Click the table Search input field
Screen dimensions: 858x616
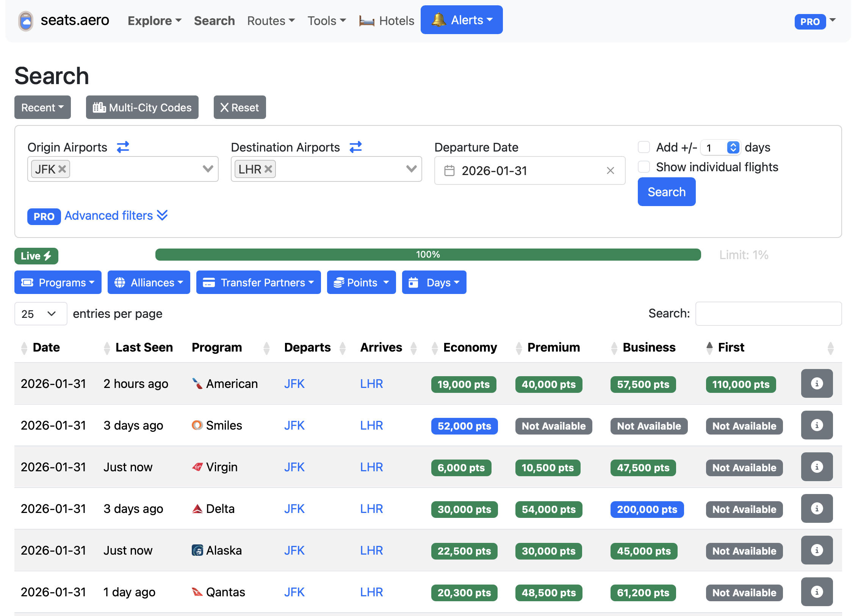769,314
